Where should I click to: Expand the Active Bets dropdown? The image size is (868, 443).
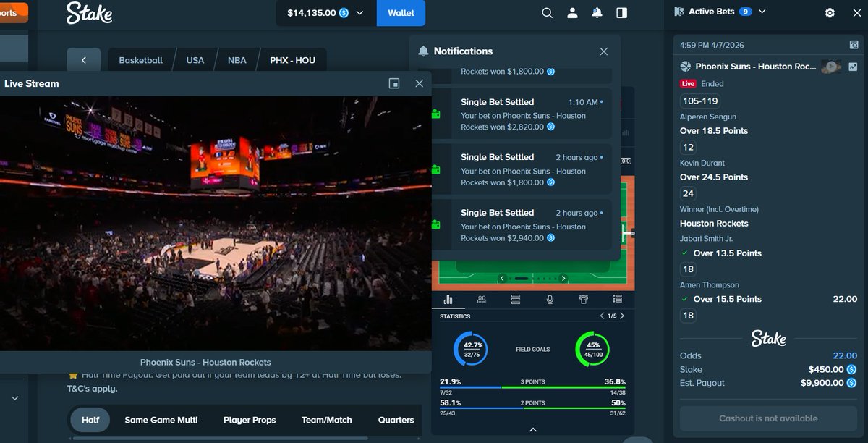[762, 12]
